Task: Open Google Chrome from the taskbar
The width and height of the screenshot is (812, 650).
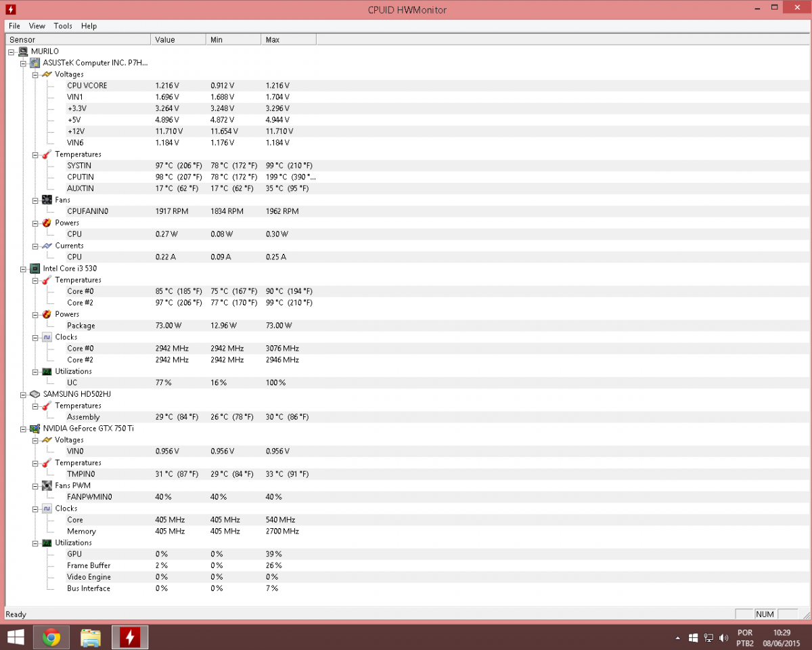Action: (51, 637)
